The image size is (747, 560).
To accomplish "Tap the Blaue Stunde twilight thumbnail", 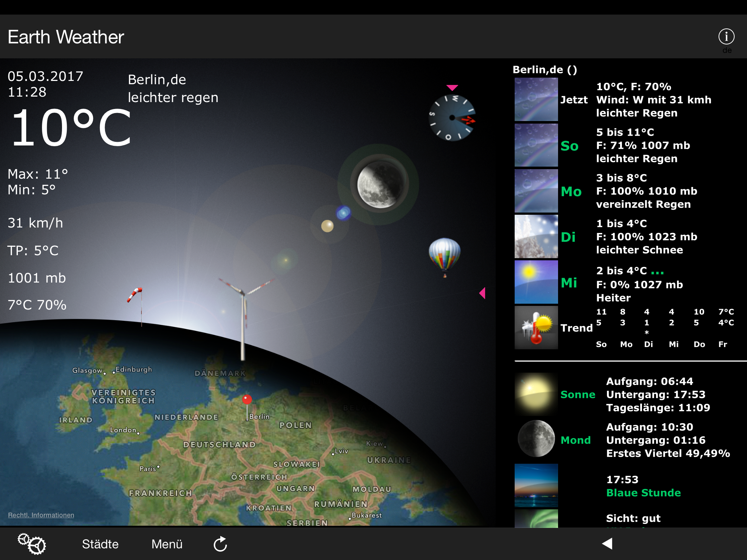I will click(536, 485).
